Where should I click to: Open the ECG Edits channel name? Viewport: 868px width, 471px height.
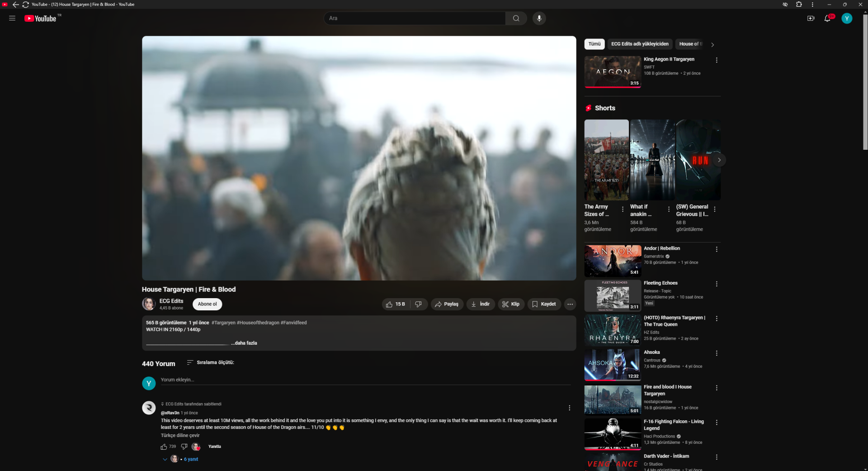(x=171, y=301)
